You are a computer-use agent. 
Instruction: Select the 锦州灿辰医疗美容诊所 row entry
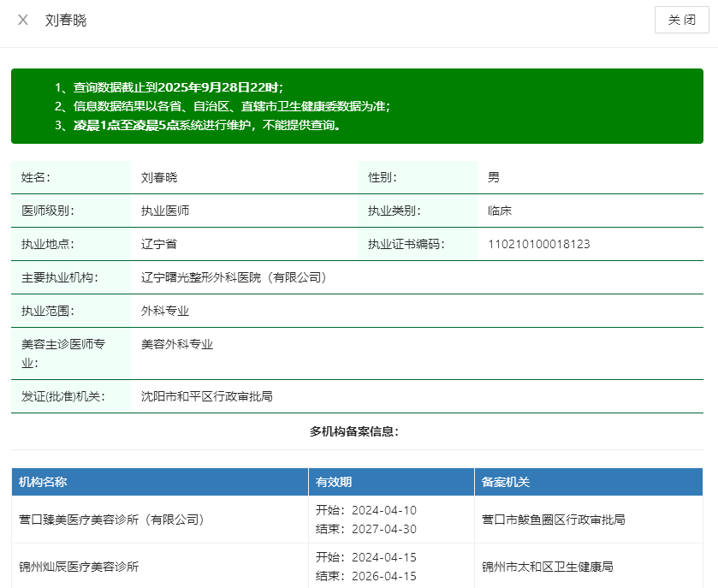pyautogui.click(x=79, y=567)
